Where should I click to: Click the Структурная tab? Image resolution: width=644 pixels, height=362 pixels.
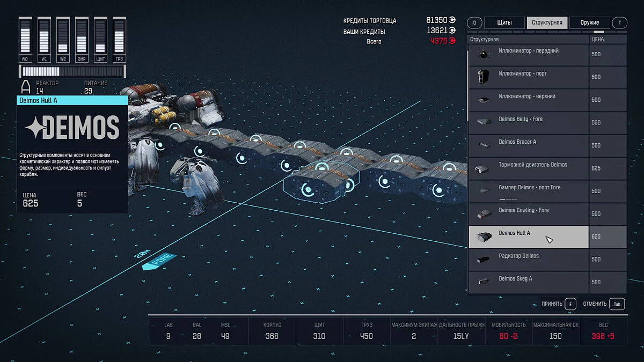(547, 23)
